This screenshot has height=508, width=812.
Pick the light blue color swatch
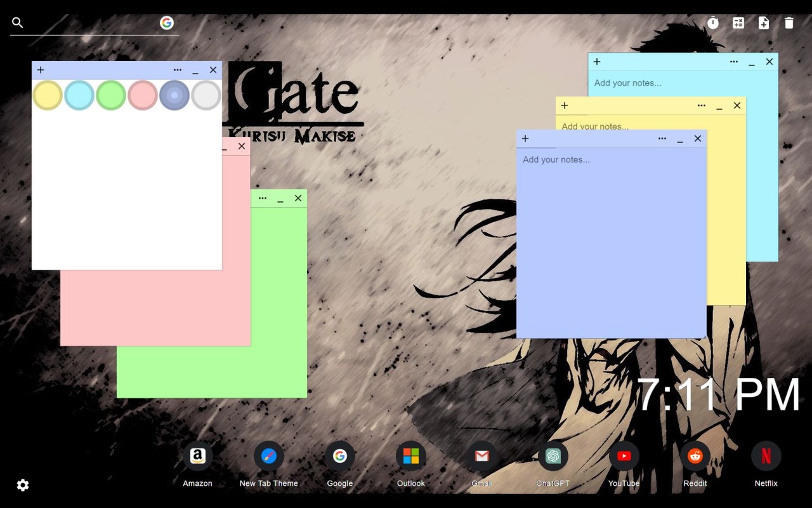click(x=79, y=95)
